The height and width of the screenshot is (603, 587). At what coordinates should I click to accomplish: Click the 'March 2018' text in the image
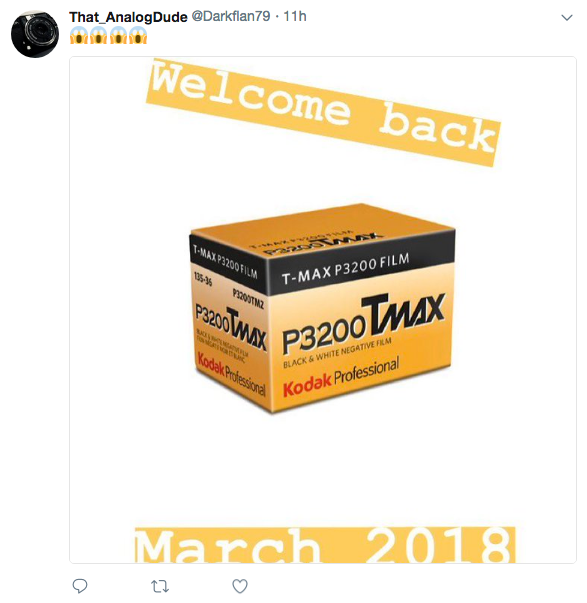pos(325,545)
